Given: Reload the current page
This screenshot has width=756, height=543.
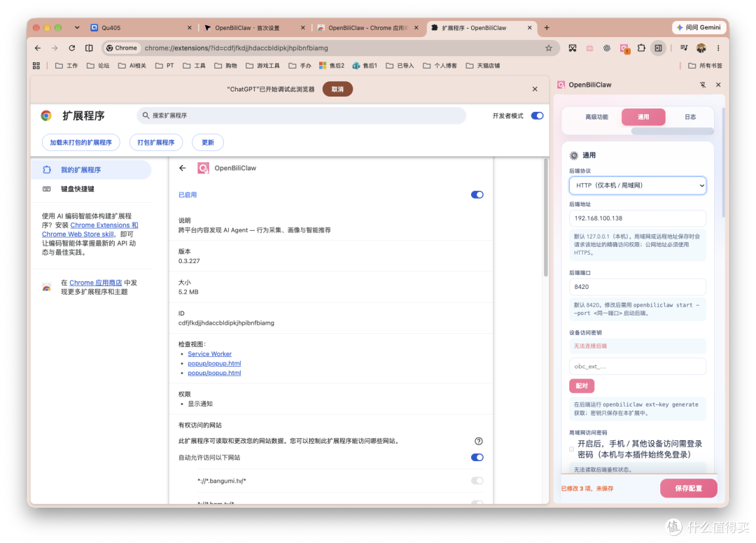Looking at the screenshot, I should click(x=72, y=48).
